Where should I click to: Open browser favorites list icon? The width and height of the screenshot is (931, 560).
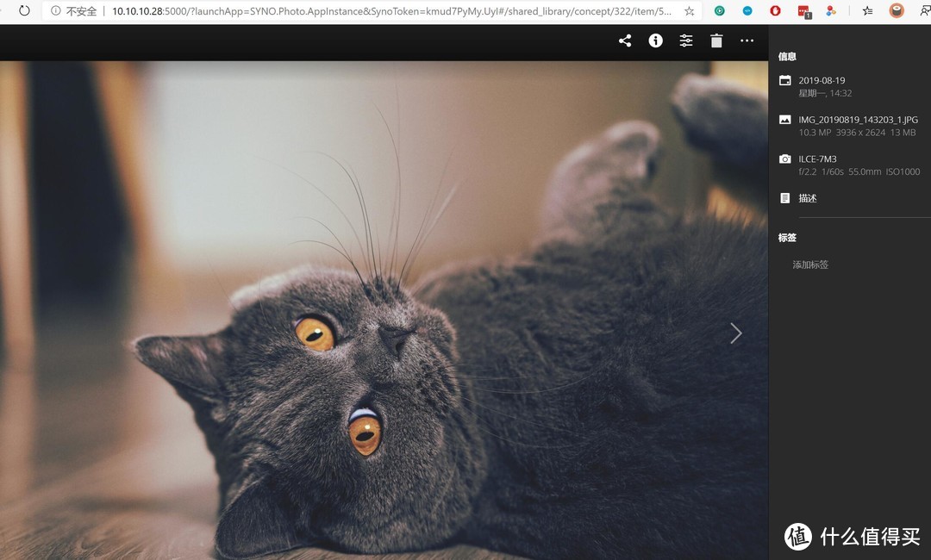[867, 10]
